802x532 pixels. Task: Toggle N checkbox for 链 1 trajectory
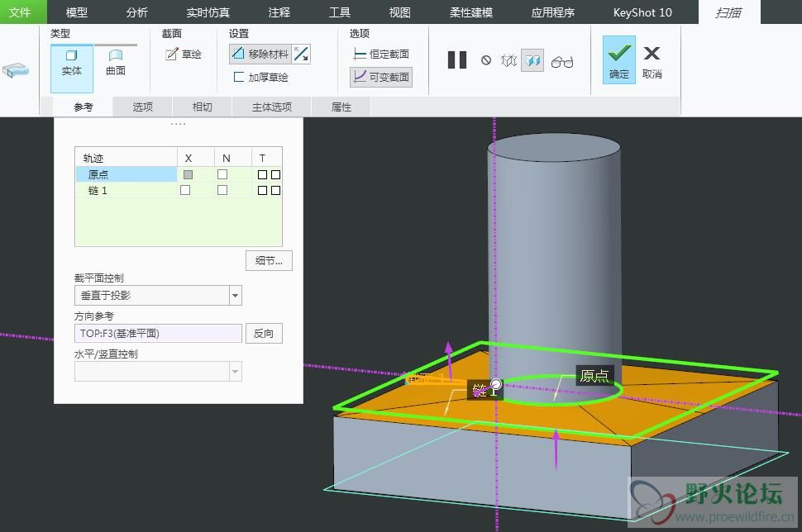tap(222, 190)
